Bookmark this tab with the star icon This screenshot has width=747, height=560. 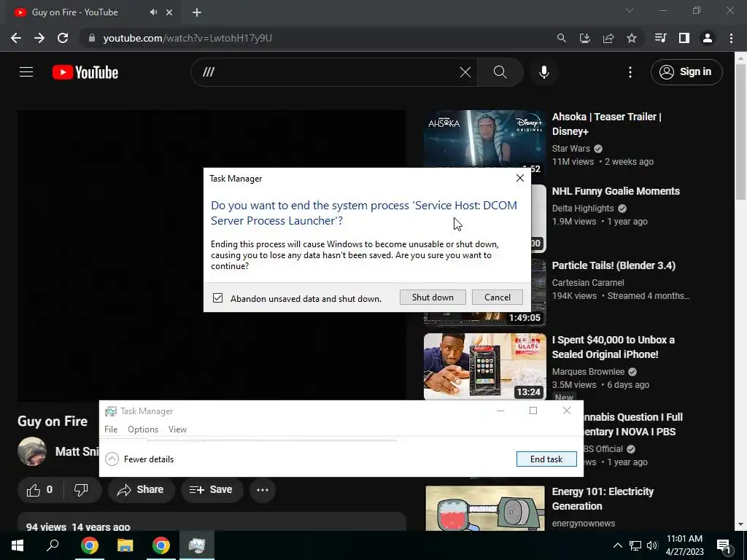(x=632, y=38)
